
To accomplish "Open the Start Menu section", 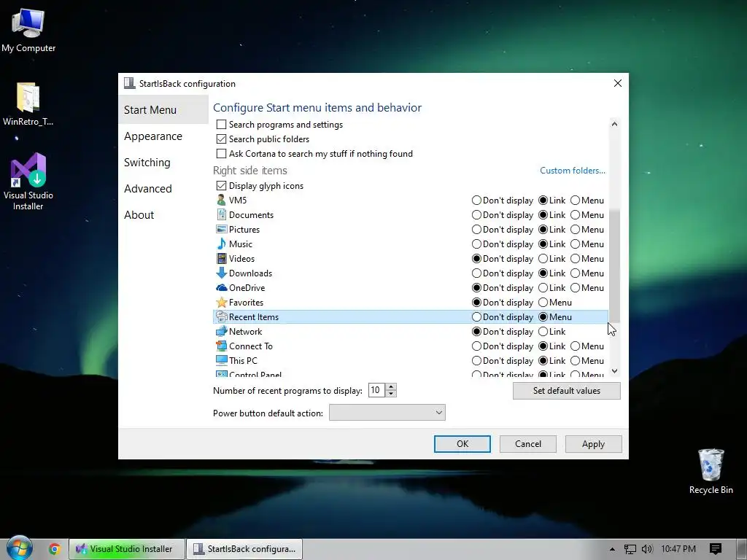I will [163, 109].
